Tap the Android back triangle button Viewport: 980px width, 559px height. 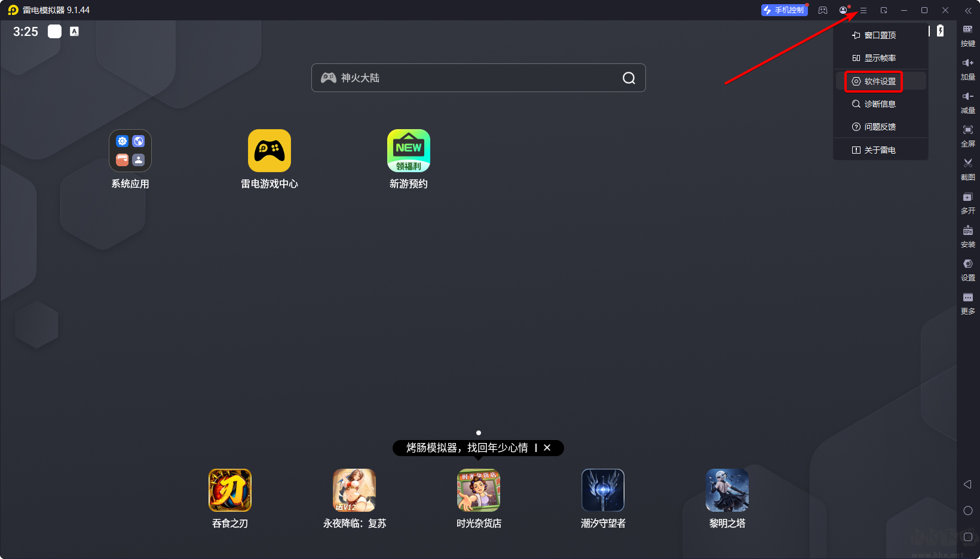pyautogui.click(x=967, y=484)
